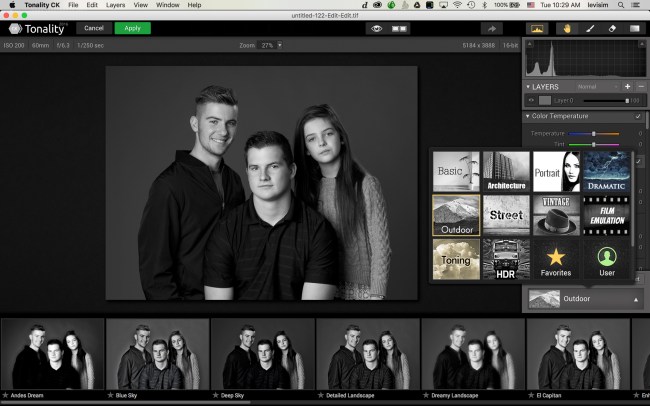This screenshot has width=650, height=406.
Task: Open Time Machine menu bar icon
Action: (471, 5)
